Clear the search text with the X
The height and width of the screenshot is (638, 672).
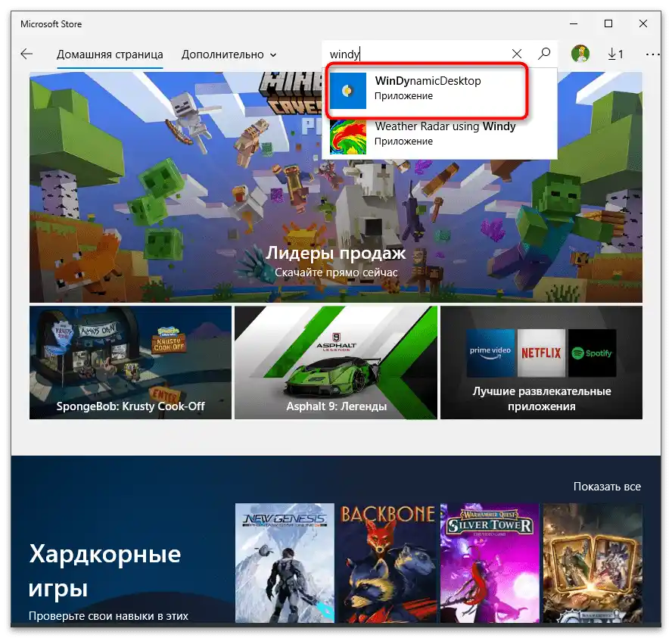point(517,54)
